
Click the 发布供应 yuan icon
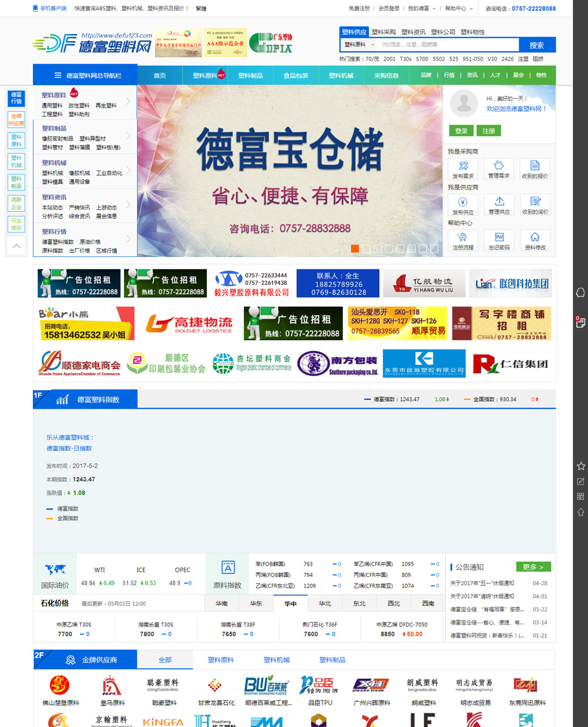pos(463,202)
